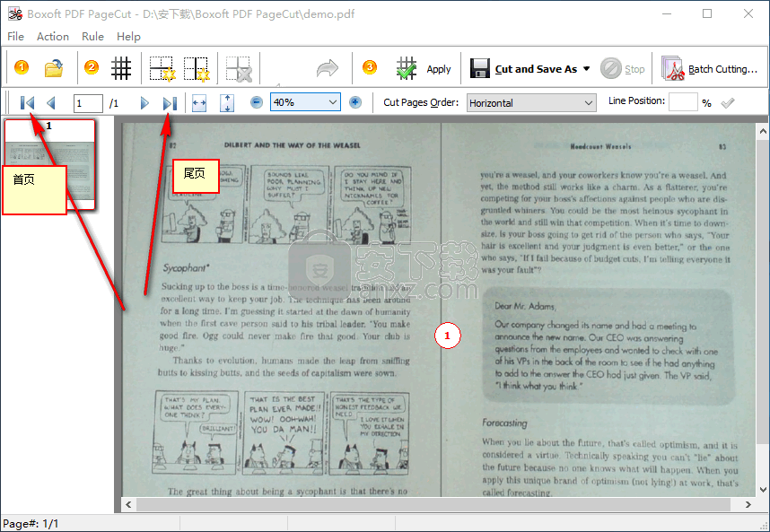Viewport: 770px width, 532px height.
Task: Zoom in with the plus icon
Action: pos(355,102)
